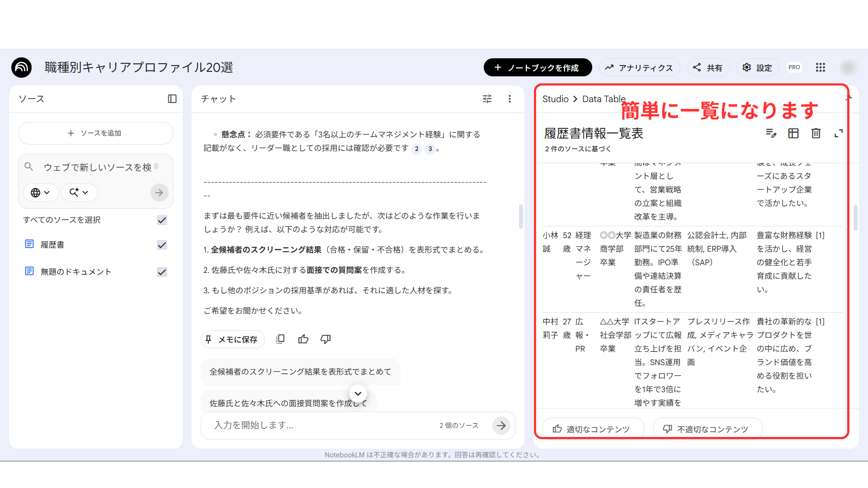This screenshot has height=488, width=868.
Task: Click the share icon next to 共有
Action: coord(697,67)
